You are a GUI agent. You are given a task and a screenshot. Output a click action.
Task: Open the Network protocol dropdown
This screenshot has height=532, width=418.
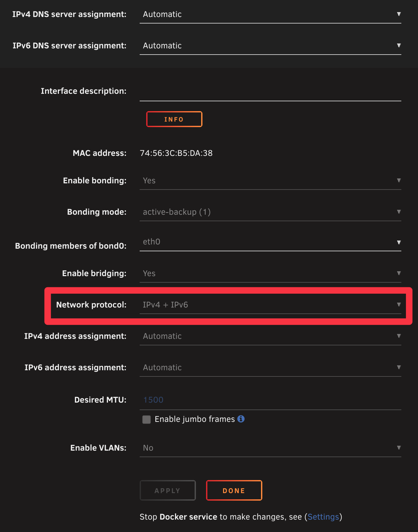point(270,305)
